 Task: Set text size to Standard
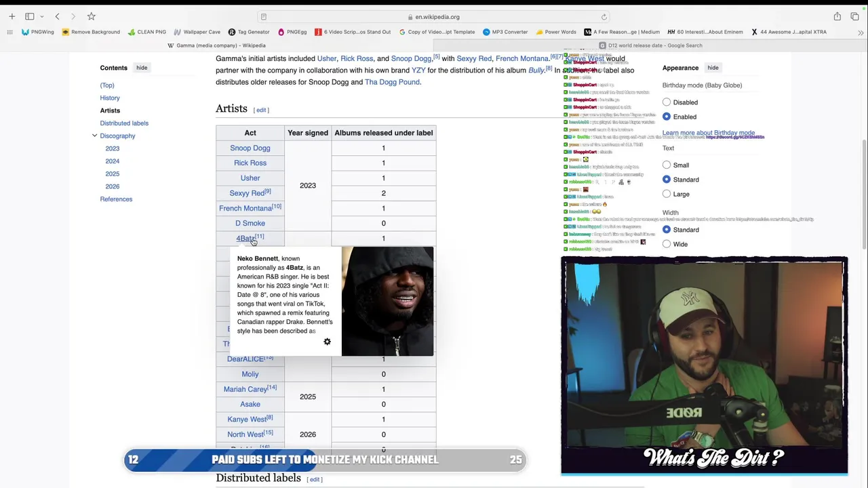[667, 180]
